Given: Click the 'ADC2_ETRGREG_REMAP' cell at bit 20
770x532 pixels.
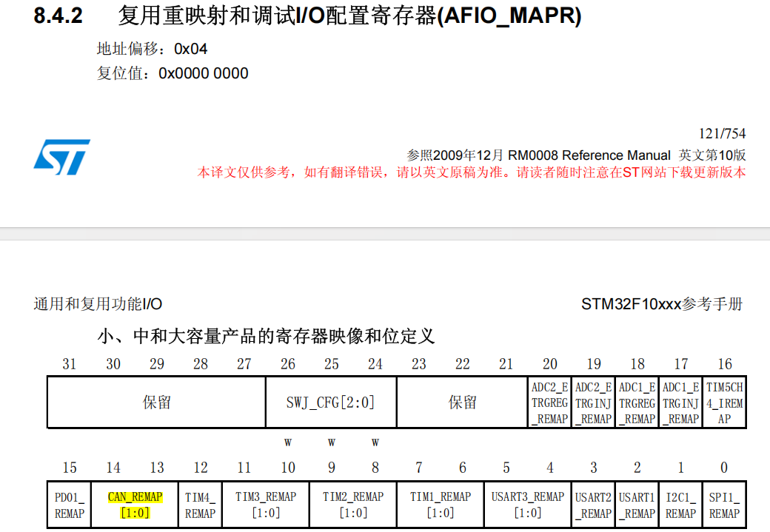Looking at the screenshot, I should (x=550, y=403).
